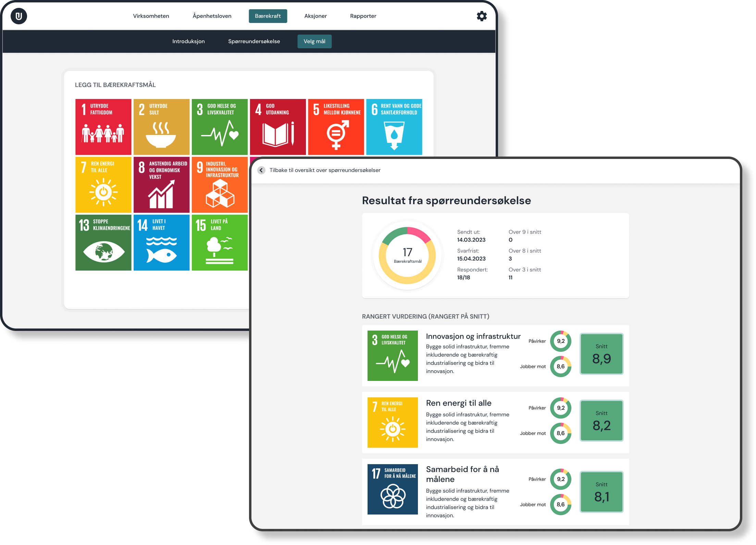Click Jobber mot 8,6 ring for Innovasjon
This screenshot has width=756, height=545.
coord(561,367)
